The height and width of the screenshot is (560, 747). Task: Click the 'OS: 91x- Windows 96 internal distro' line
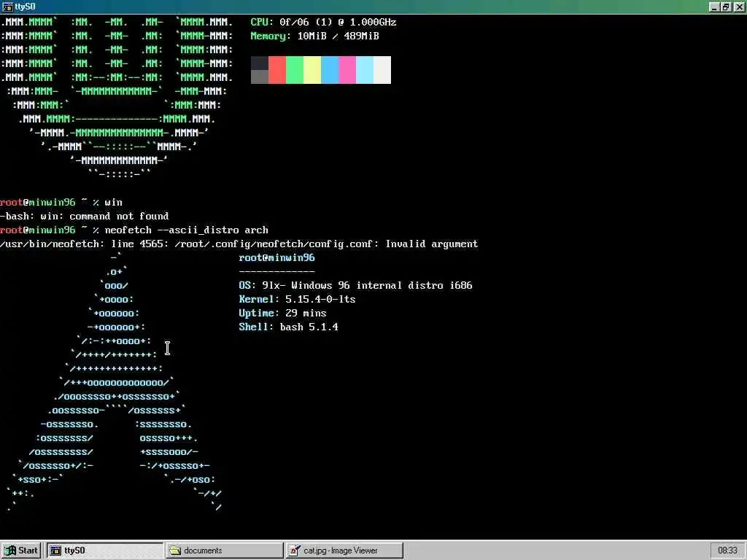355,285
